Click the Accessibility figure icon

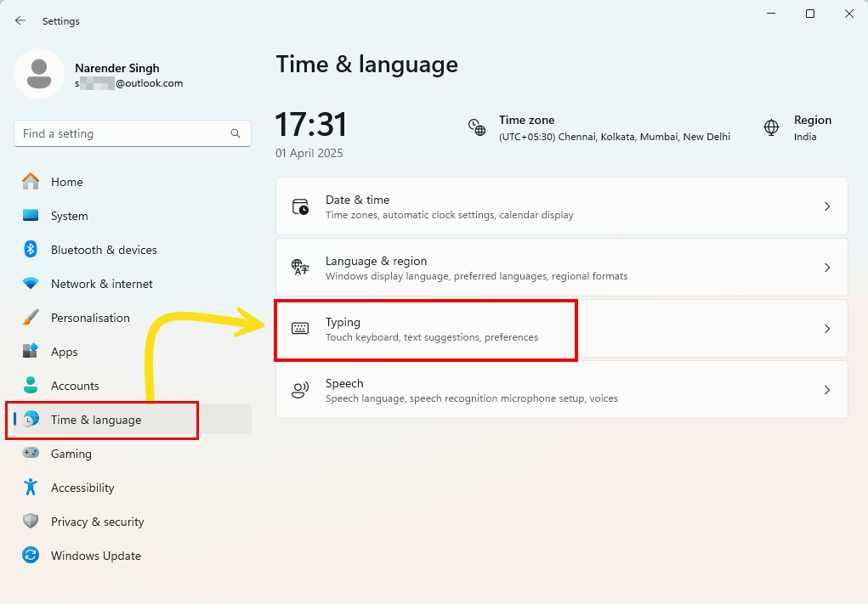click(31, 487)
